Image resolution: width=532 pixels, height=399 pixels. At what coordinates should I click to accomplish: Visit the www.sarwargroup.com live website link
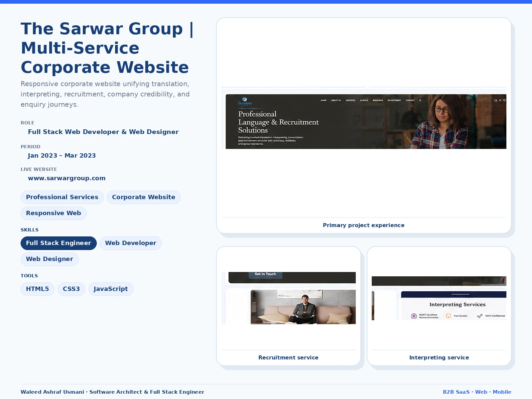click(x=67, y=178)
